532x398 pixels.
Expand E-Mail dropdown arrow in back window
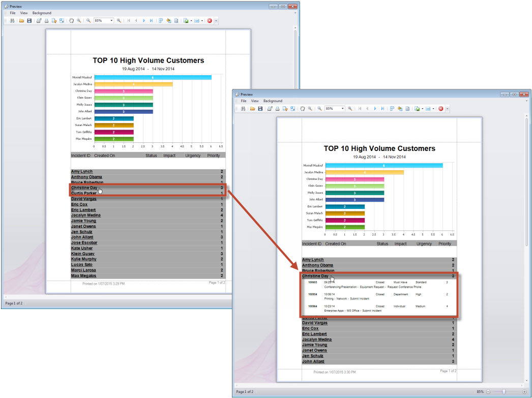[202, 21]
